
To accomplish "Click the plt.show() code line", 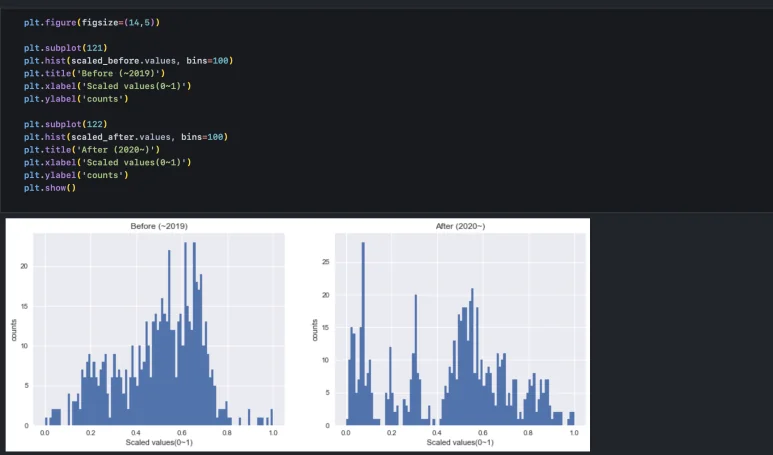I will [x=50, y=187].
